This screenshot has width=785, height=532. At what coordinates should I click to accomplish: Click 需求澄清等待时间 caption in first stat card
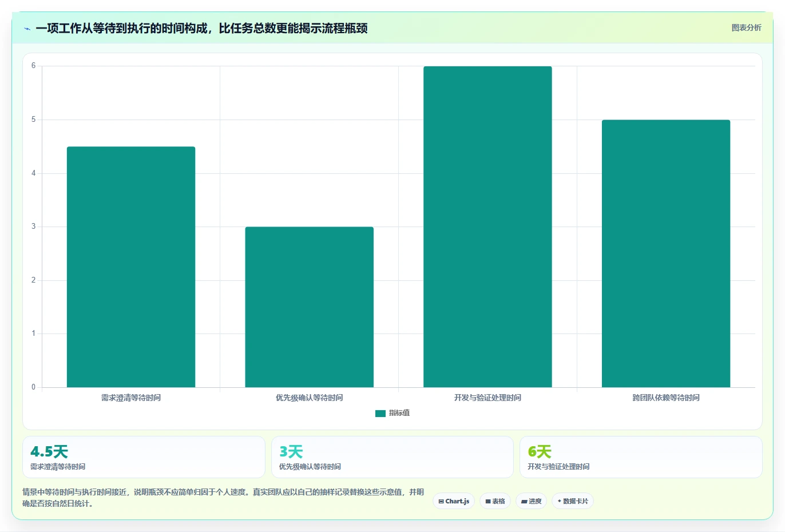58,467
